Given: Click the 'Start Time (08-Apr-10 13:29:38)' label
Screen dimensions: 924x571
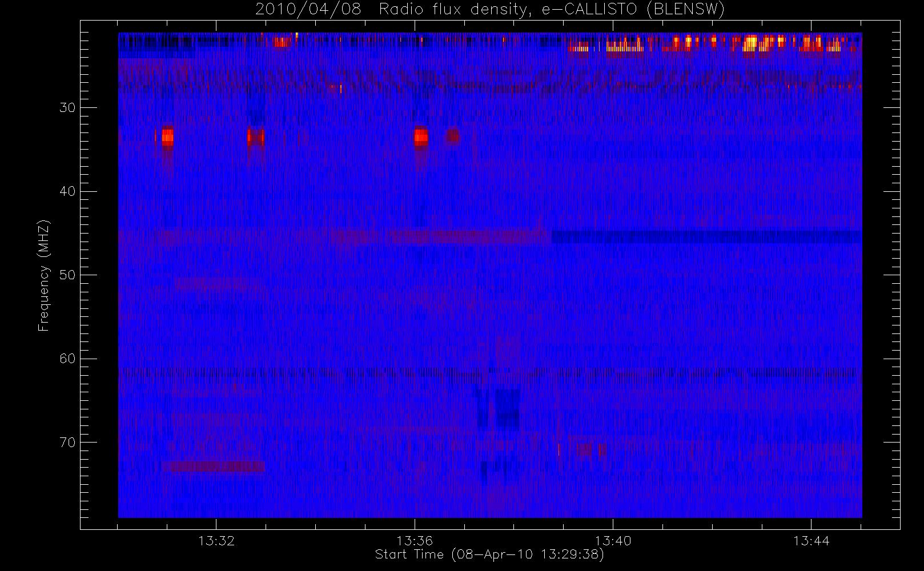Looking at the screenshot, I should pyautogui.click(x=489, y=554).
